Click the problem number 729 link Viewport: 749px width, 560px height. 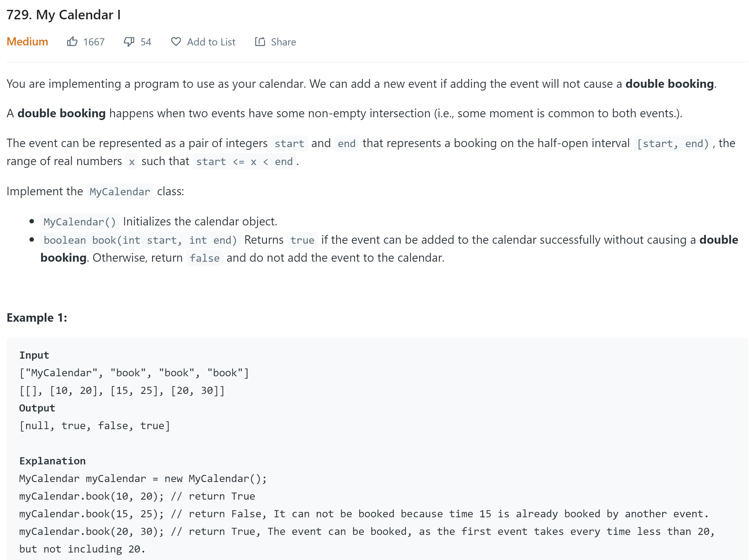tap(18, 14)
